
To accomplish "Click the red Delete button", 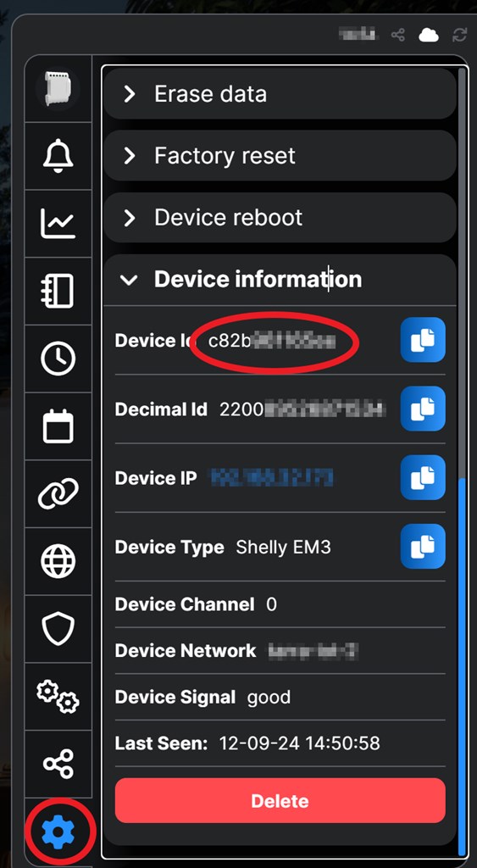I will [280, 800].
